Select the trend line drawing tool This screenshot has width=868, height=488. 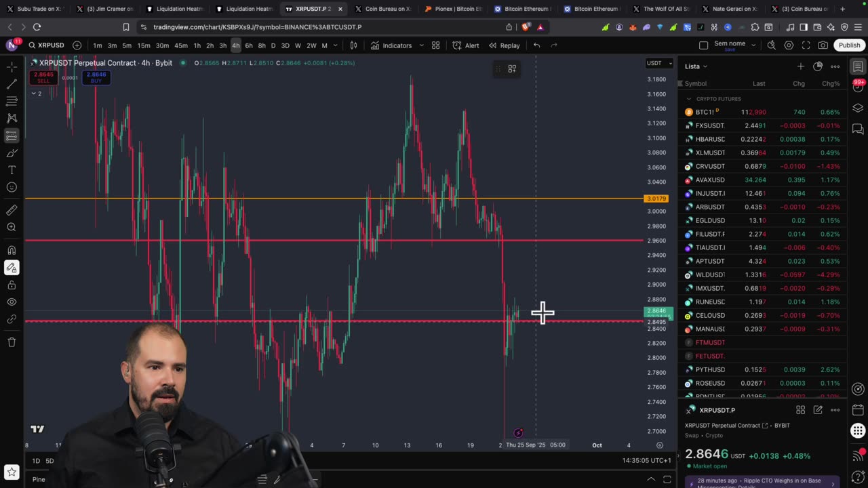pos(12,84)
